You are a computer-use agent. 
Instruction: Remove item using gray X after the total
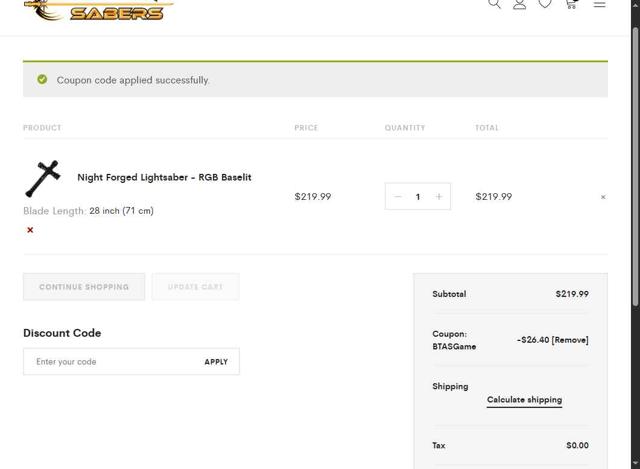coord(603,197)
